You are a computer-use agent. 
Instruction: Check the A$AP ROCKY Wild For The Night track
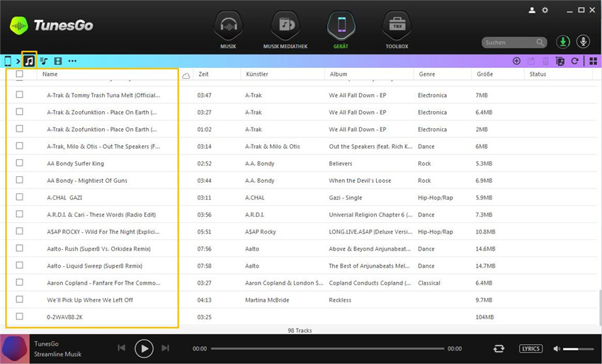pos(20,231)
